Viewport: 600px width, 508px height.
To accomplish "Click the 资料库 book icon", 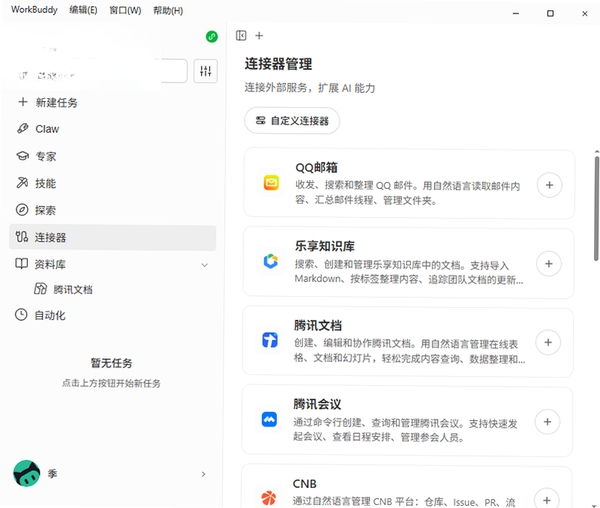I will [x=21, y=264].
